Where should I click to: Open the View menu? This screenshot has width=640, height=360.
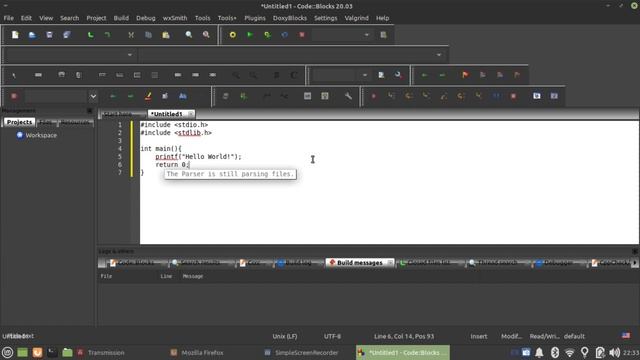pos(46,18)
